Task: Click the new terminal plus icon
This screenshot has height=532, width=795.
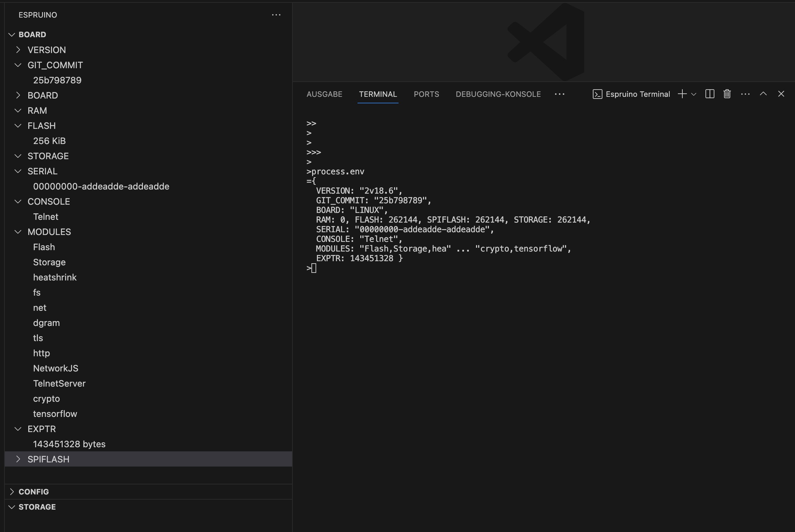Action: coord(682,94)
